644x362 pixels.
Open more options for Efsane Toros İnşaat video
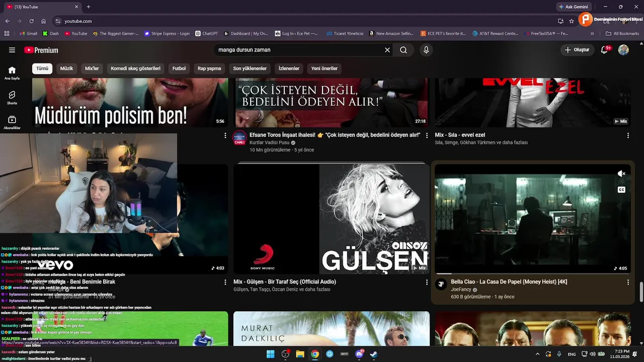tap(427, 135)
